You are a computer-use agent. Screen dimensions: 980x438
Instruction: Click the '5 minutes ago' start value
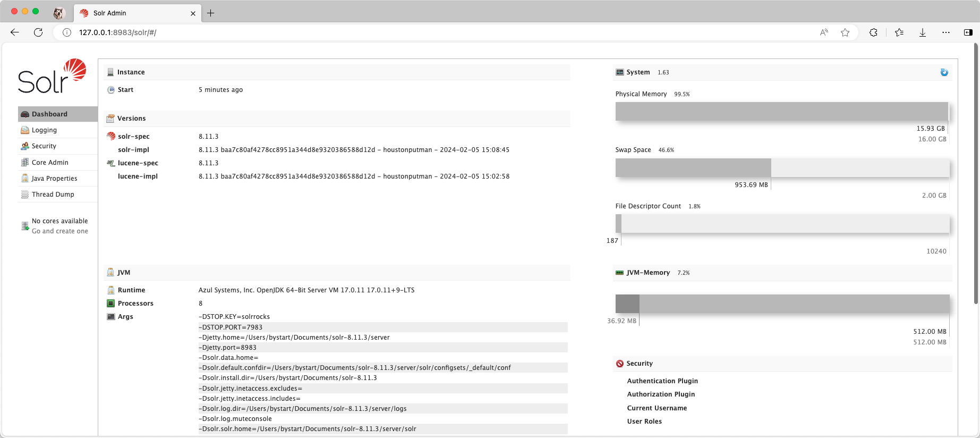coord(220,90)
